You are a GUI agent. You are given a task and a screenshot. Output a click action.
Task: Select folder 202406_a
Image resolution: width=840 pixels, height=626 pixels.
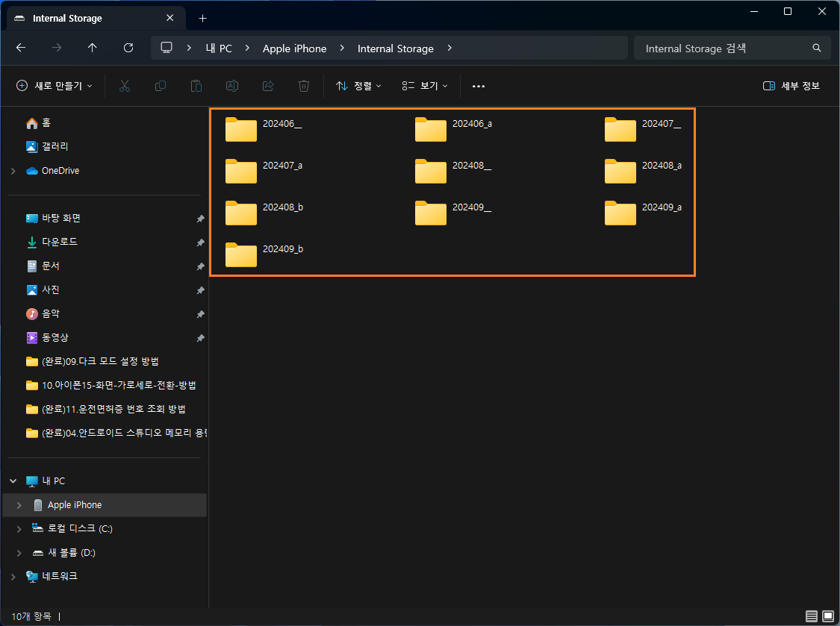click(x=453, y=129)
